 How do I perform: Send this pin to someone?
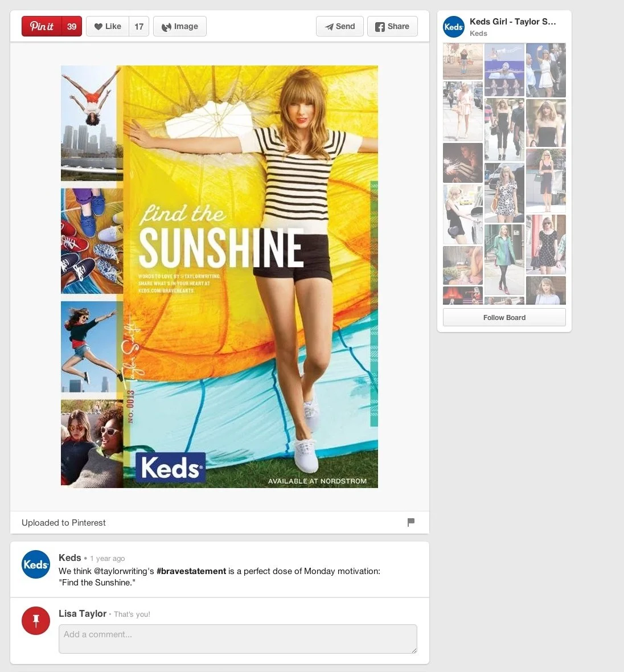point(340,26)
